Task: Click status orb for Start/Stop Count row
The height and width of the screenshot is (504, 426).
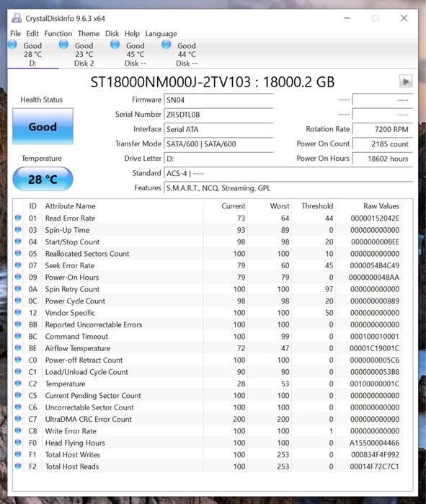Action: (x=18, y=242)
